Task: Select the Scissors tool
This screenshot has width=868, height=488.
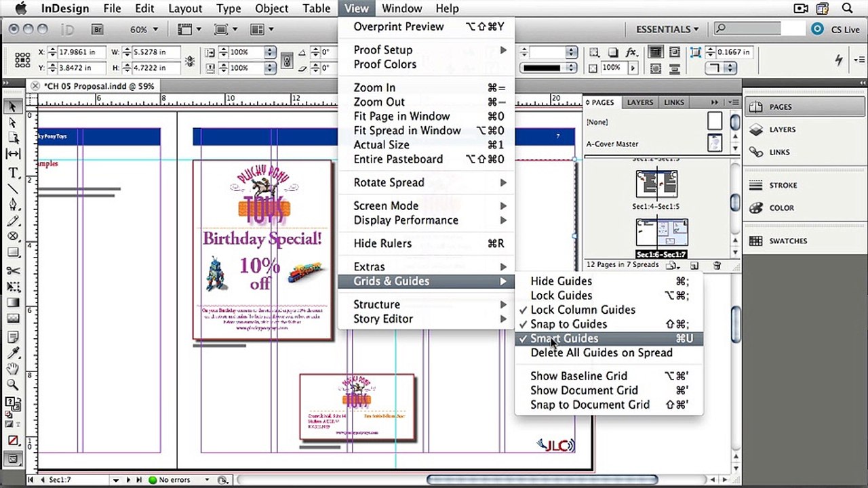Action: [x=13, y=271]
